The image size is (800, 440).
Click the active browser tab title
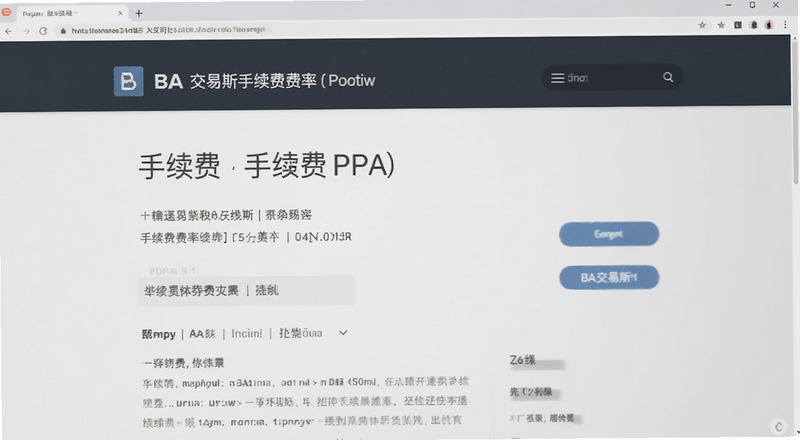(50, 14)
